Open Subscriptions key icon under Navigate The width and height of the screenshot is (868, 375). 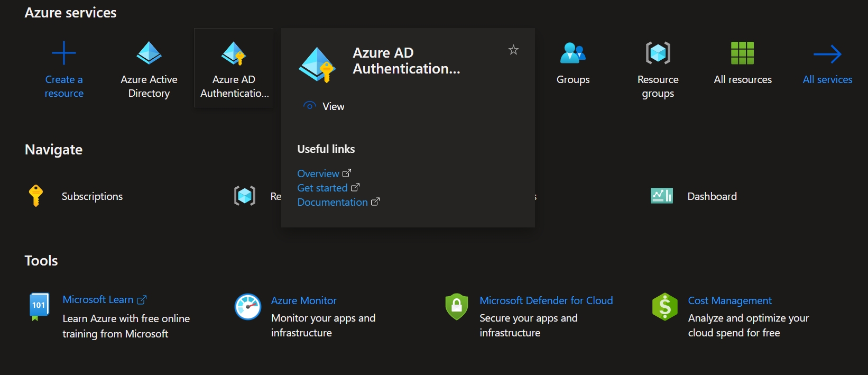36,196
